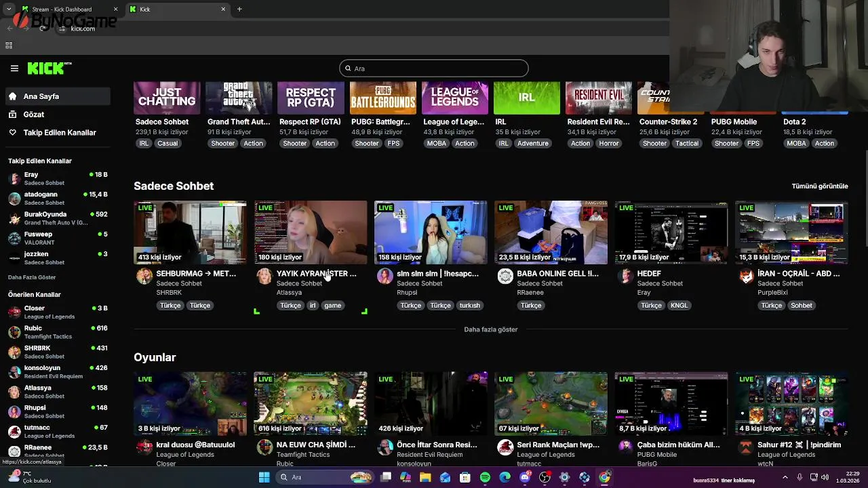
Task: Click taskbar Ara search field
Action: click(325, 477)
